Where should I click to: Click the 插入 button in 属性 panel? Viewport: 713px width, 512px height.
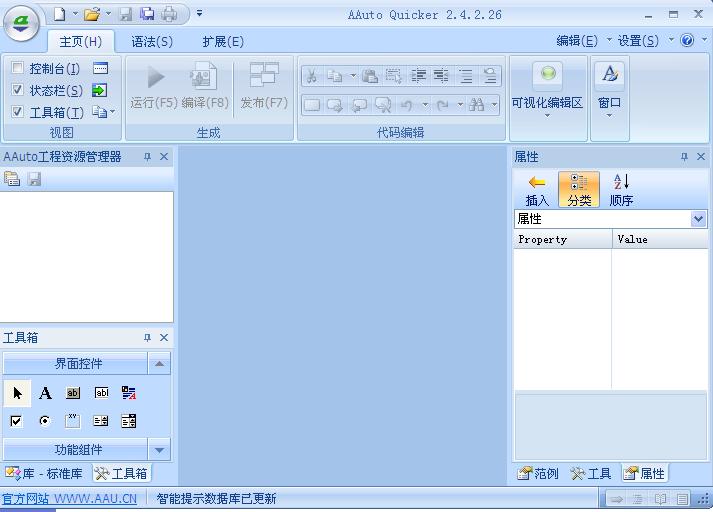coord(537,190)
